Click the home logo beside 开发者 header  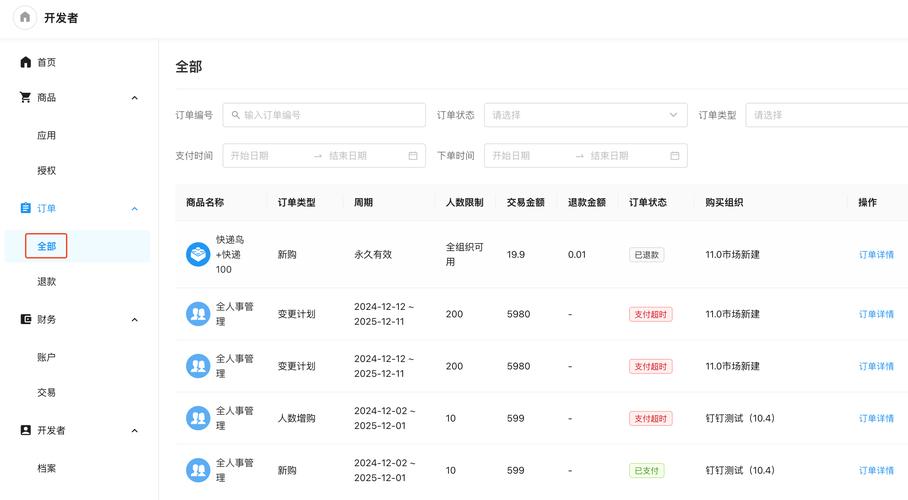25,17
